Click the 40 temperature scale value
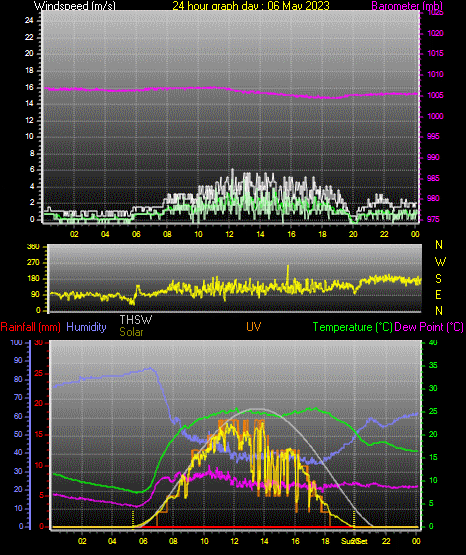Viewport: 466px width, 555px height. (x=433, y=342)
